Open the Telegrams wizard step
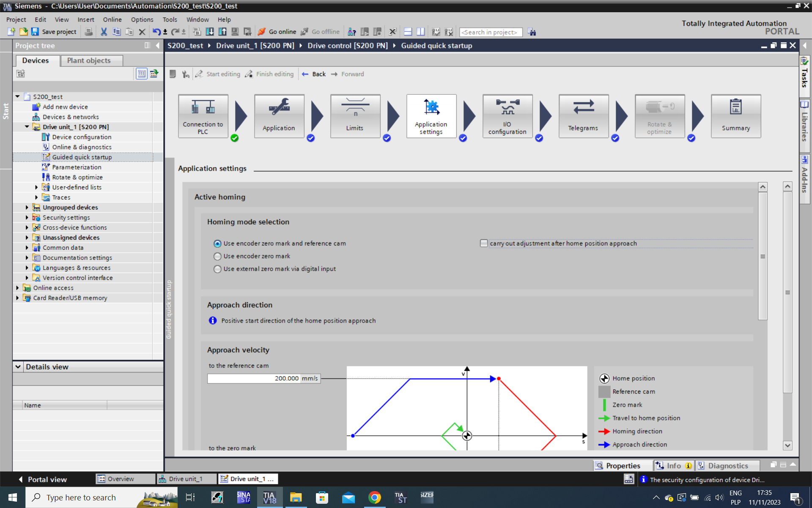The width and height of the screenshot is (812, 508). point(583,116)
